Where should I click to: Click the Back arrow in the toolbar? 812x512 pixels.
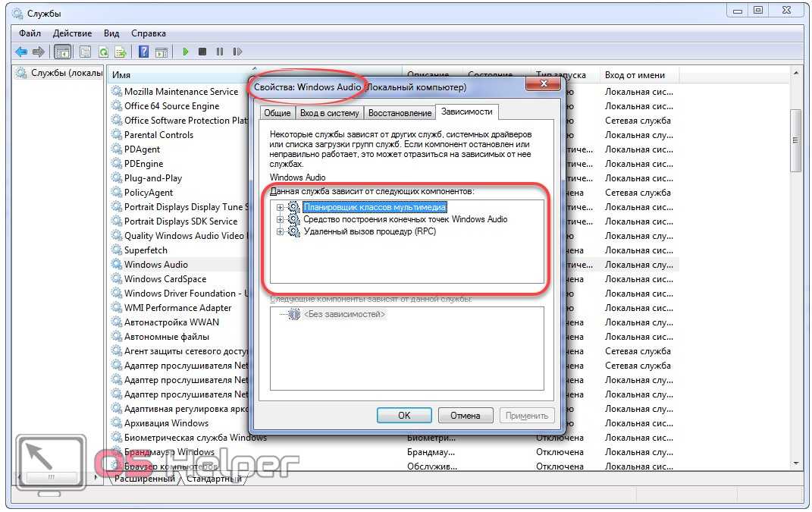point(21,52)
